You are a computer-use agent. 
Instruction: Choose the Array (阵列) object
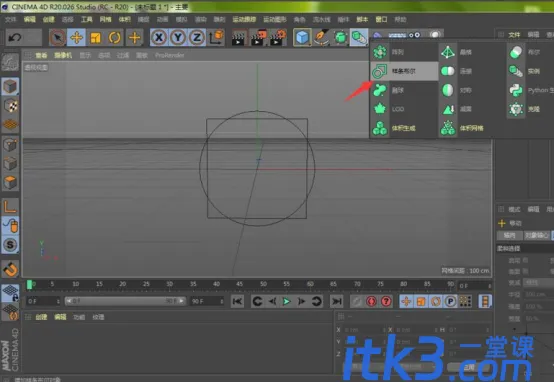coord(404,52)
